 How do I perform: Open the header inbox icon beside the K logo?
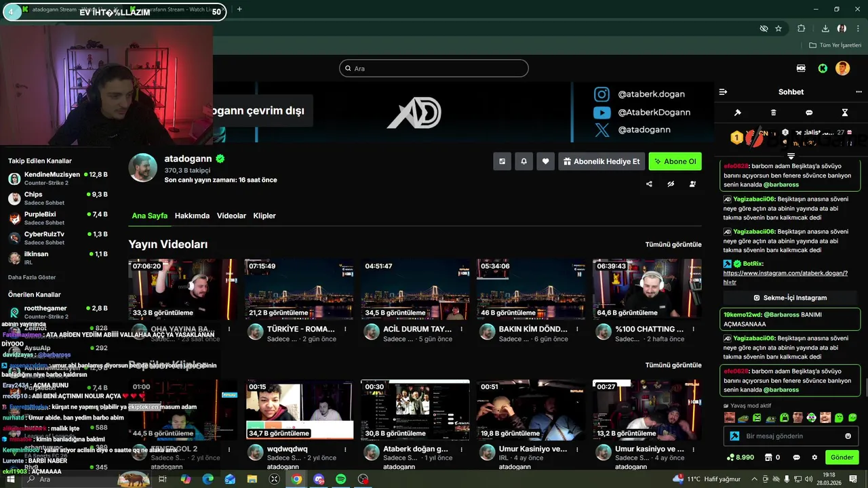tap(801, 68)
